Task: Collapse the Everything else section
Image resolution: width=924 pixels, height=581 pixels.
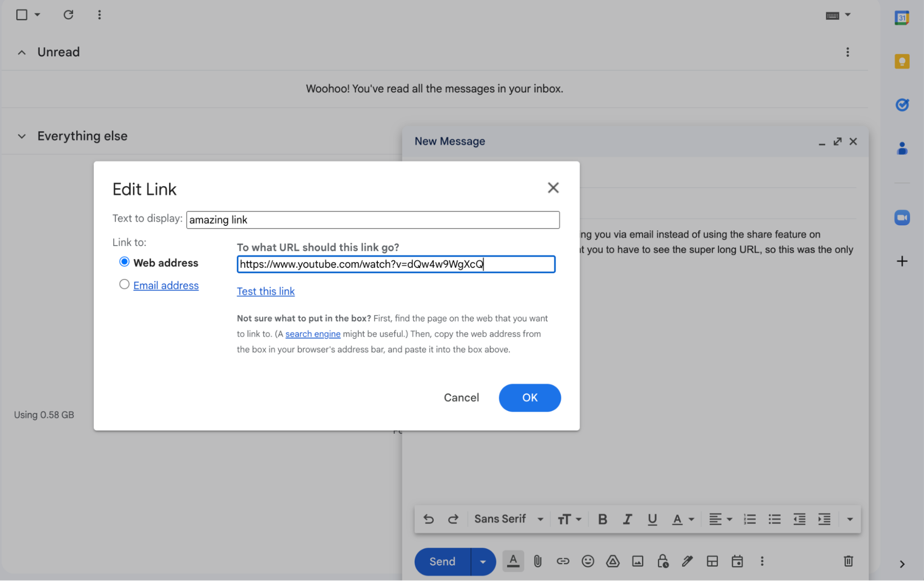Action: [22, 136]
